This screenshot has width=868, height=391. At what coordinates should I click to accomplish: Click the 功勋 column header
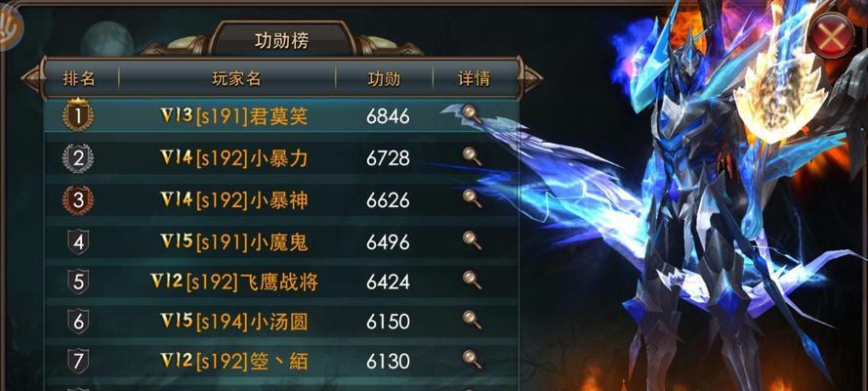click(x=384, y=78)
